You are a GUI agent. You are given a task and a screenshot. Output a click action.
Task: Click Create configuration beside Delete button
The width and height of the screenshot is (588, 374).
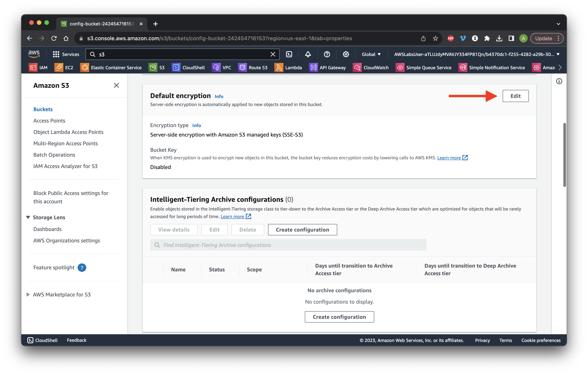(302, 230)
